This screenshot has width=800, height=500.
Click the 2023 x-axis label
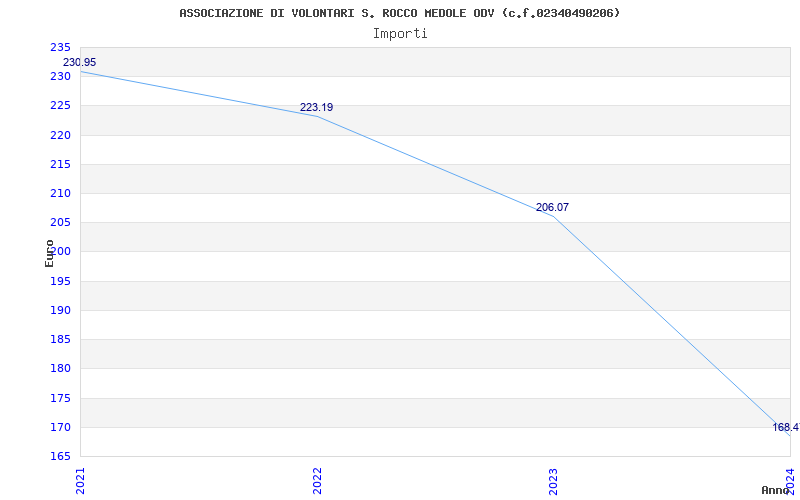click(x=554, y=481)
